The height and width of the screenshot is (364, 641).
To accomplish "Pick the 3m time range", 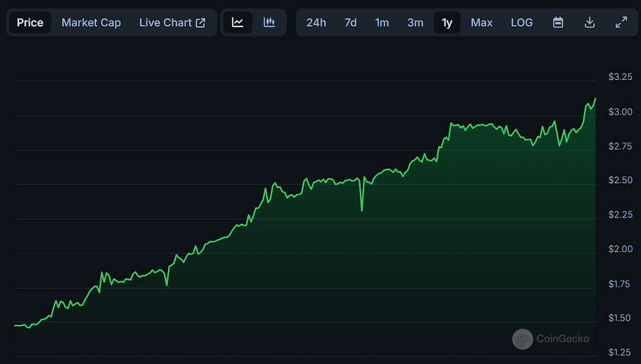I will click(415, 23).
